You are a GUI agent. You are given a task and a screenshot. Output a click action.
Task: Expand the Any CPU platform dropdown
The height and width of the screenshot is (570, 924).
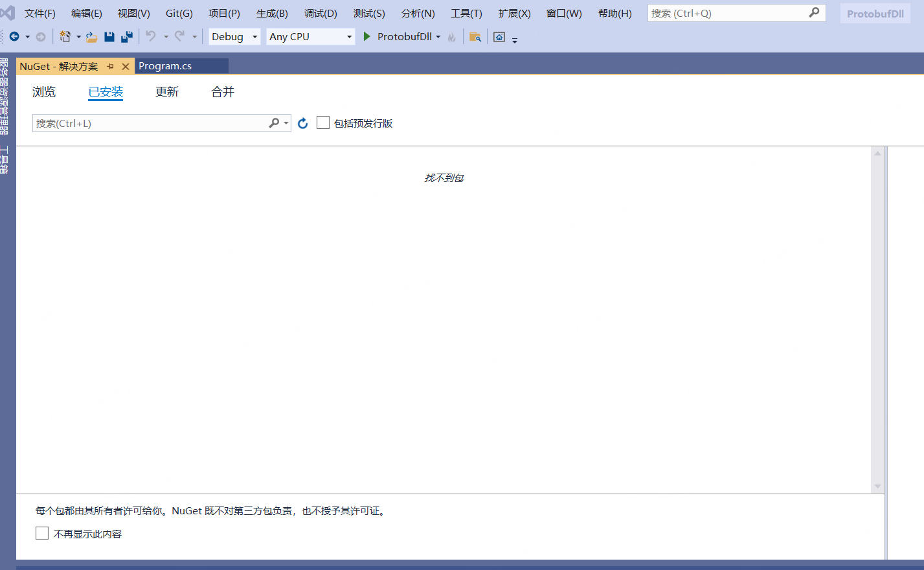(x=348, y=36)
